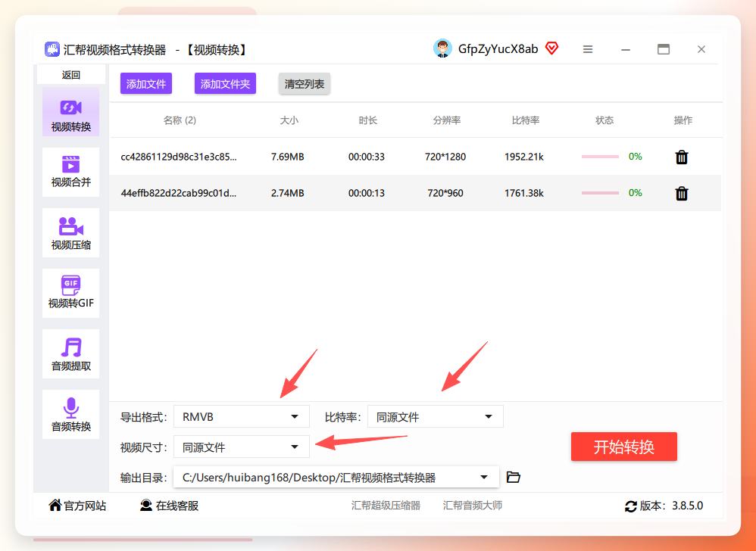
Task: Open the 视频尺寸 同源文件 dropdown
Action: coord(241,447)
